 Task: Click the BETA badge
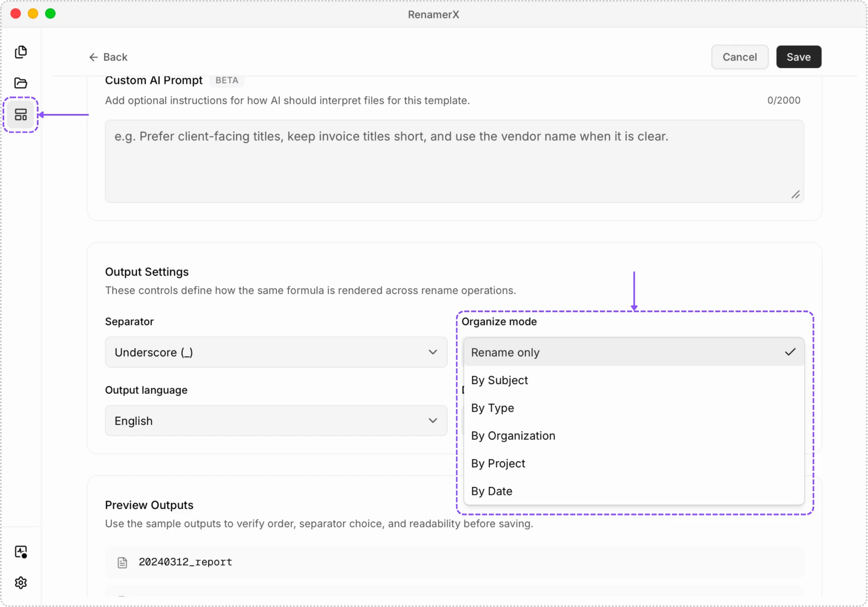click(x=227, y=80)
